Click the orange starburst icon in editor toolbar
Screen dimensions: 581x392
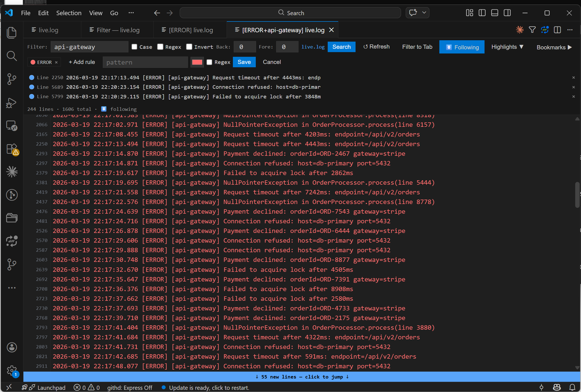tap(520, 30)
